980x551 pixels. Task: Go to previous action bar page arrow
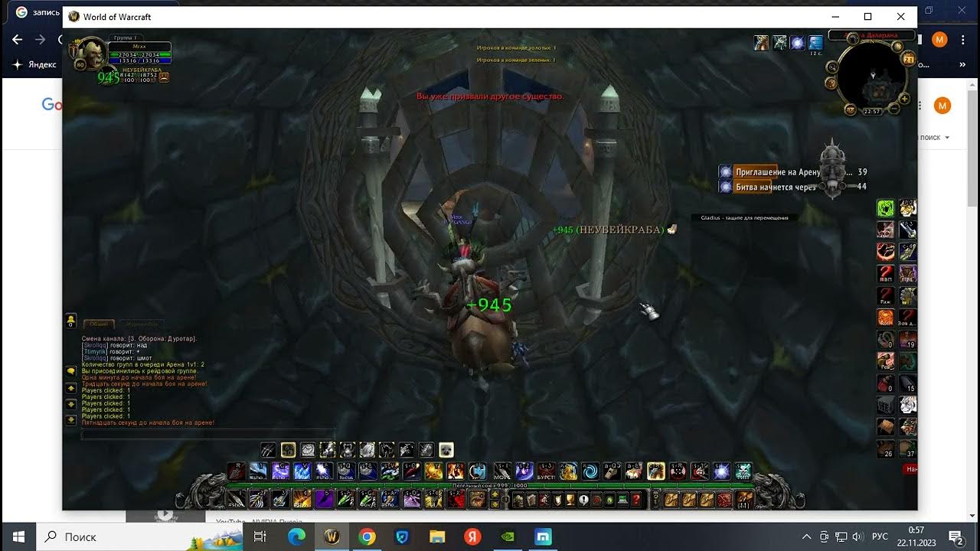(495, 504)
